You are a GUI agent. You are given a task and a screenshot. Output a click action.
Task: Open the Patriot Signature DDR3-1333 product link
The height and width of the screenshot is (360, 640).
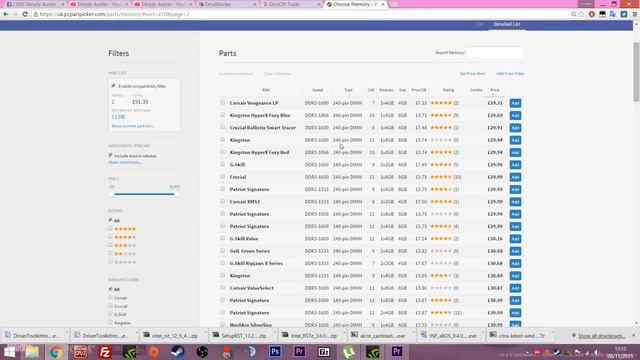click(249, 189)
